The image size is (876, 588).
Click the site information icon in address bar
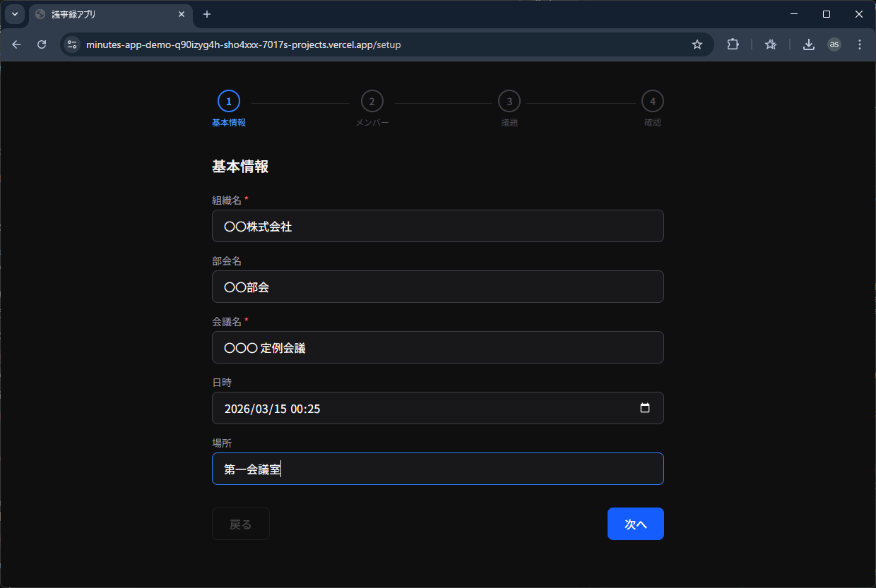pyautogui.click(x=72, y=44)
